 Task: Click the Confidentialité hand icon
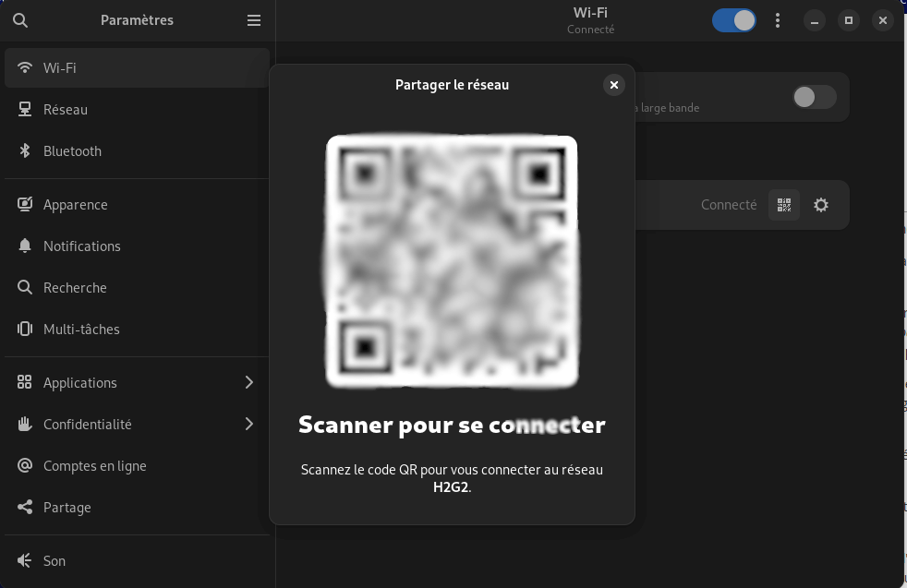24,424
